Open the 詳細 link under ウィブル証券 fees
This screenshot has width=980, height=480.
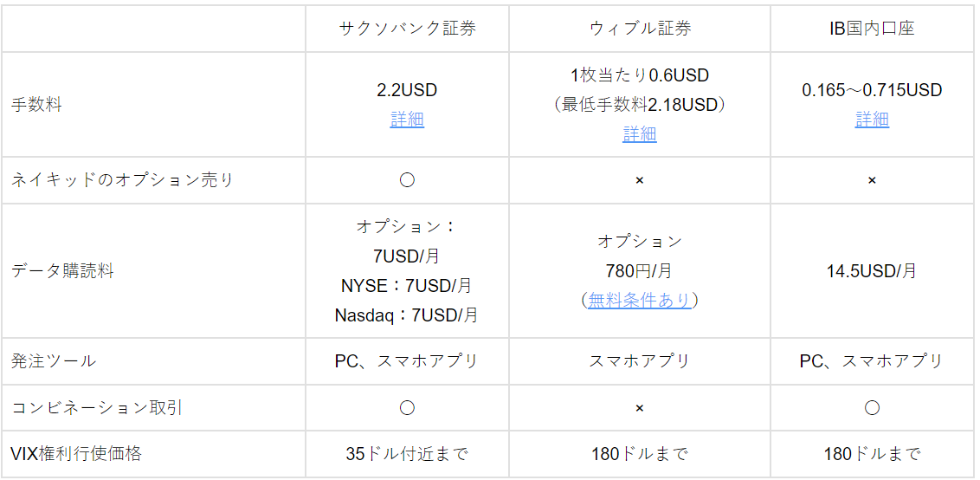pos(640,134)
